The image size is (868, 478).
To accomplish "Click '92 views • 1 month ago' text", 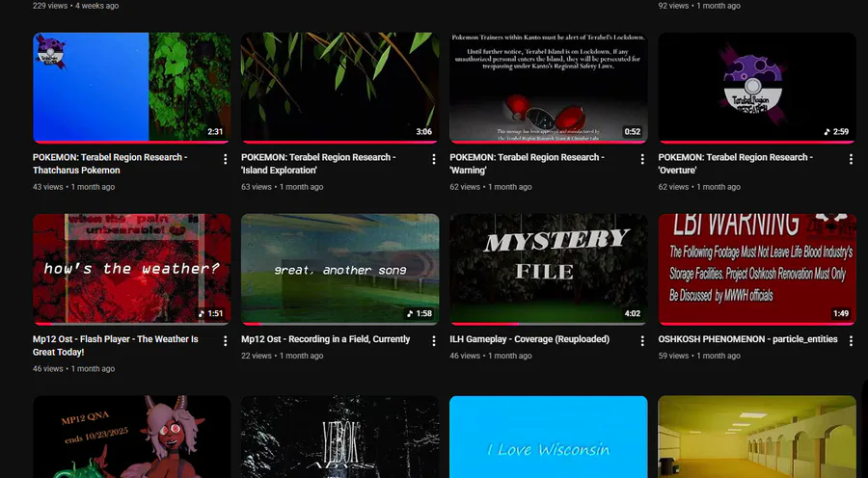I will point(699,6).
